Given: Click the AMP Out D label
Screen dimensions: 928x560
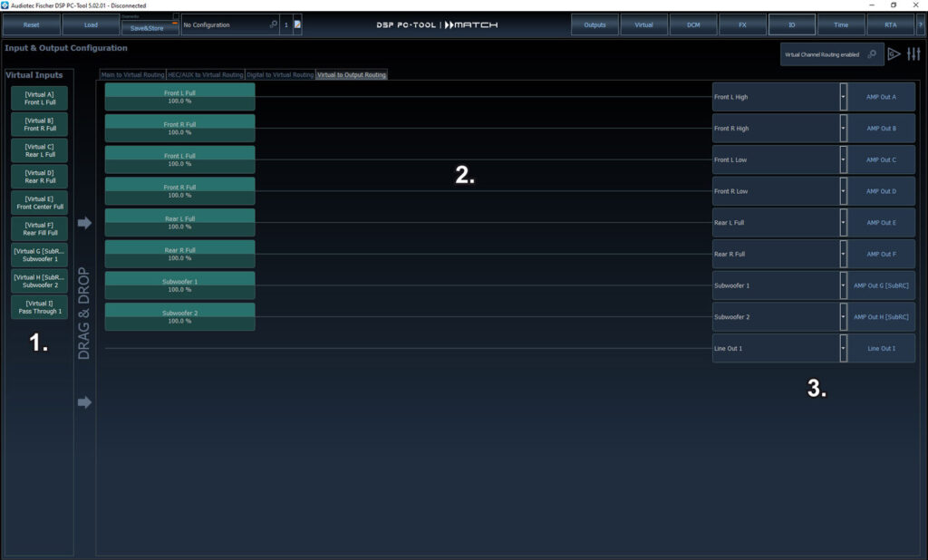Looking at the screenshot, I should (x=881, y=191).
